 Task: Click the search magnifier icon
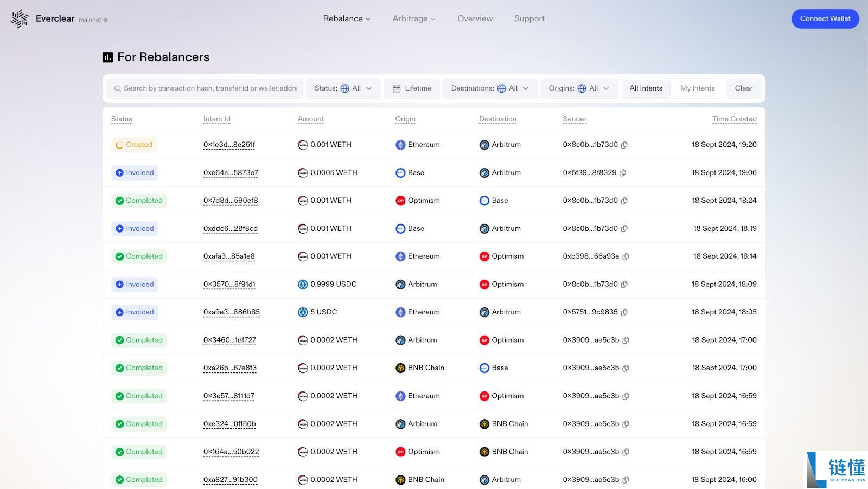[x=117, y=88]
